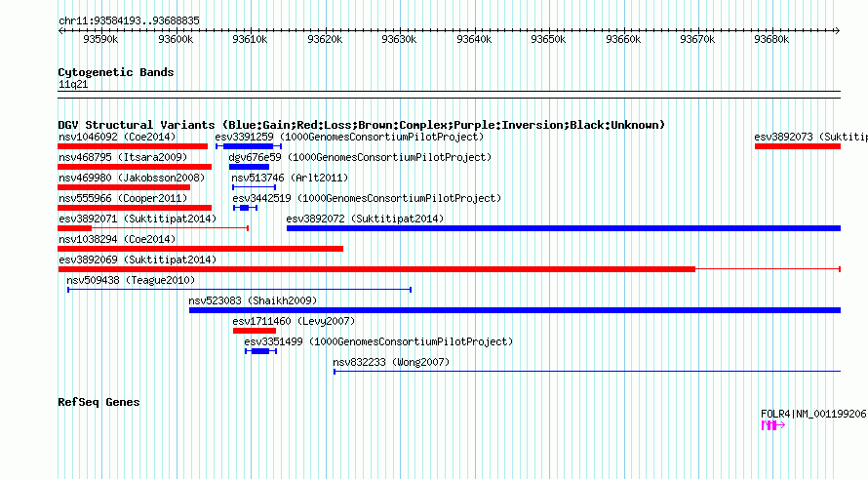This screenshot has width=868, height=479.
Task: Open nsv509438 (Teague2010) label
Action: (131, 280)
